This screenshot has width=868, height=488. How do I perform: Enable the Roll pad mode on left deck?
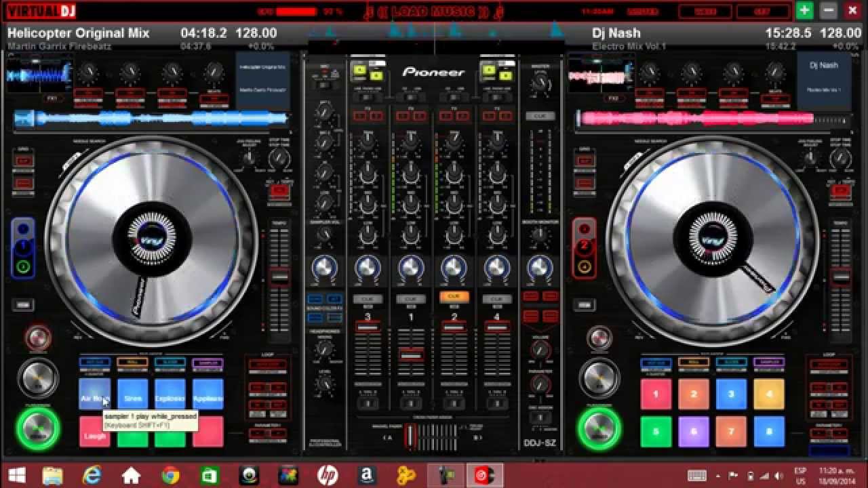click(132, 363)
